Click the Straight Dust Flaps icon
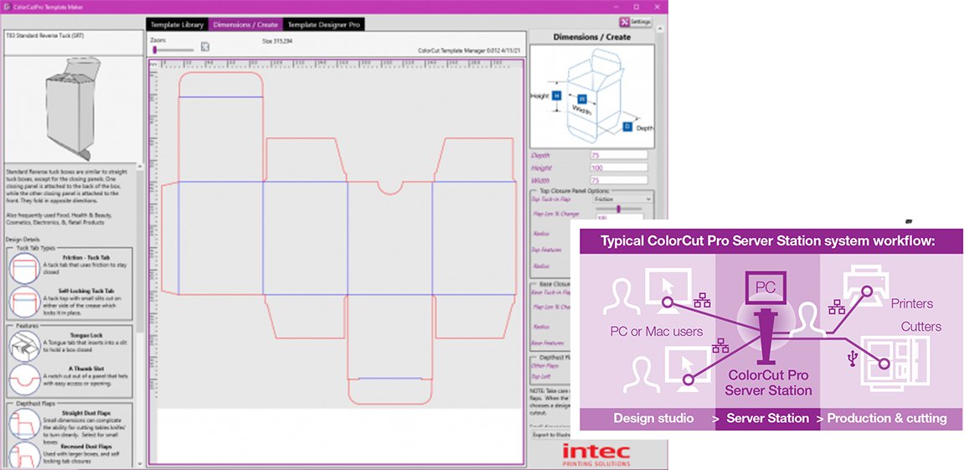 point(25,424)
